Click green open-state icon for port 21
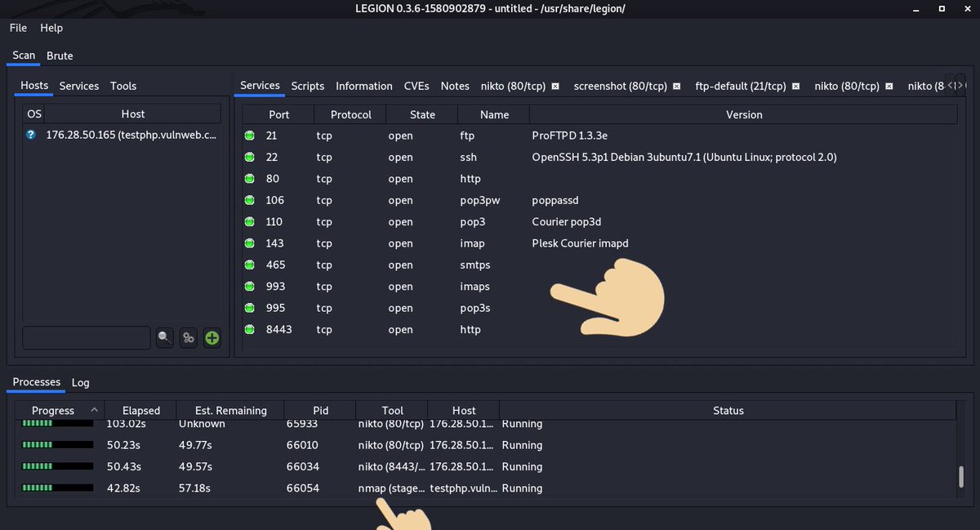This screenshot has width=980, height=530. [x=250, y=136]
